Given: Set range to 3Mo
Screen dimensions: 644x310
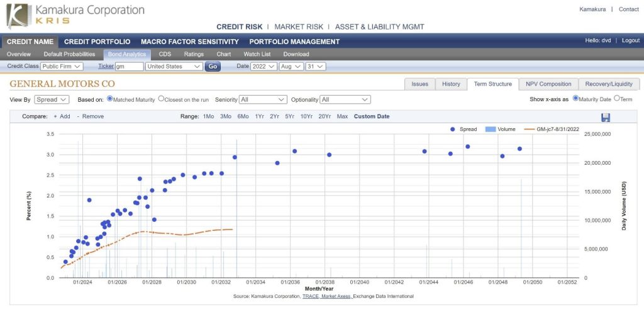Looking at the screenshot, I should [226, 116].
